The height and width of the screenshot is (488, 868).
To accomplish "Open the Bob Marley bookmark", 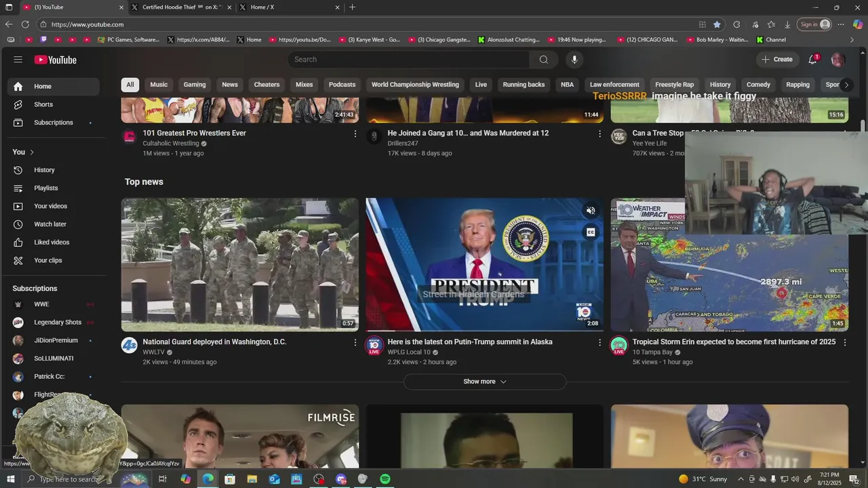I will (717, 40).
